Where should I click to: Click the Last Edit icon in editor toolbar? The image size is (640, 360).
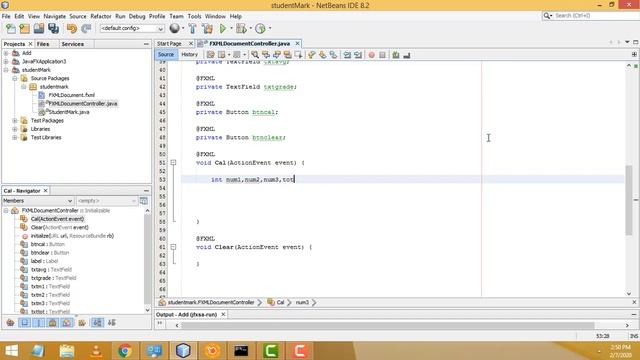click(211, 55)
